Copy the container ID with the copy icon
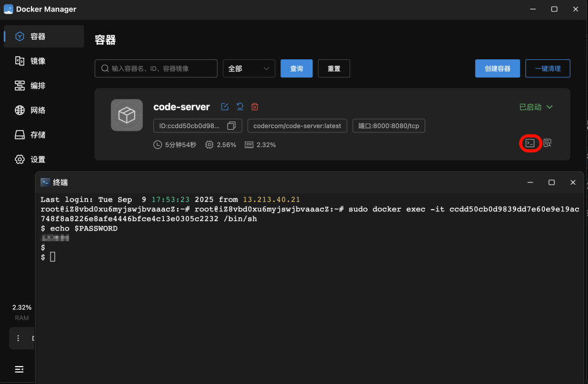This screenshot has height=384, width=588. pyautogui.click(x=231, y=126)
